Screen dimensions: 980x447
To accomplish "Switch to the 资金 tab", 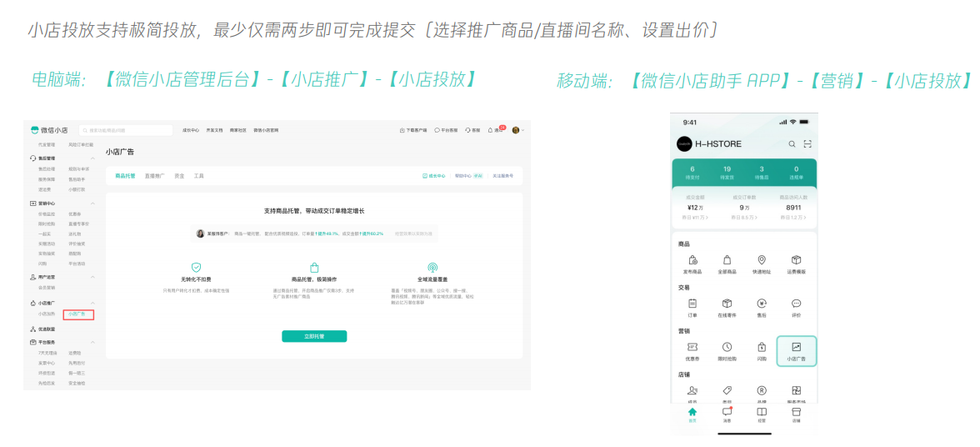I will pyautogui.click(x=179, y=176).
